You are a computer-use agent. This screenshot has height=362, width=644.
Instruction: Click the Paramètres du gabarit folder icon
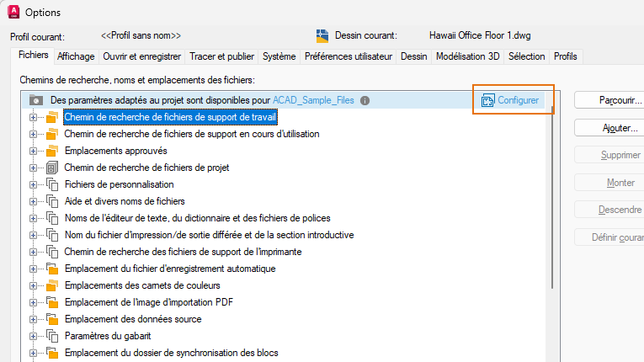[x=52, y=336]
